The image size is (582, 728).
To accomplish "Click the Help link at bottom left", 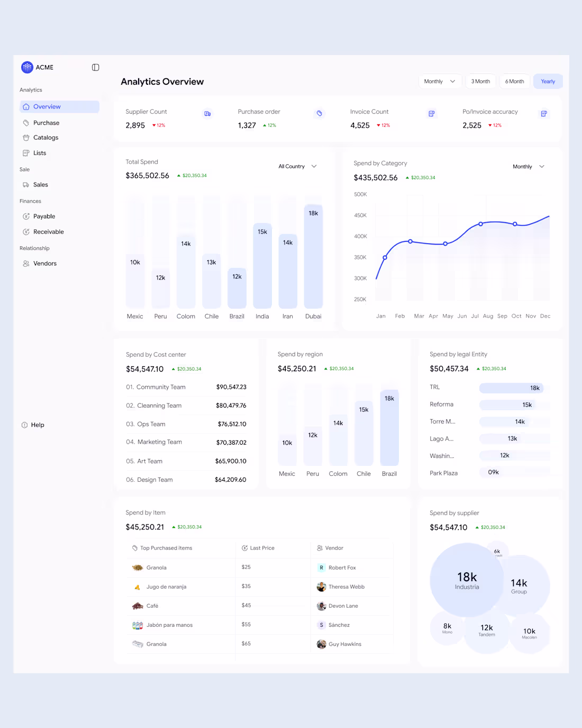I will point(33,425).
